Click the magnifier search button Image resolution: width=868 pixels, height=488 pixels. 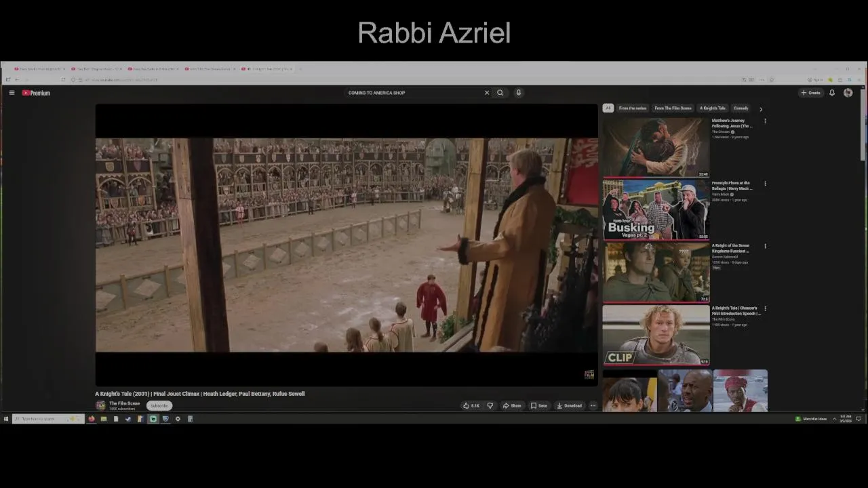[500, 93]
